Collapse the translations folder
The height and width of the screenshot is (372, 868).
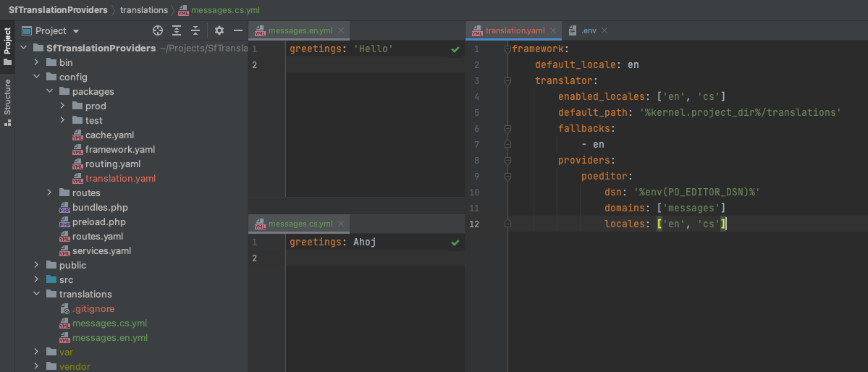click(x=36, y=294)
